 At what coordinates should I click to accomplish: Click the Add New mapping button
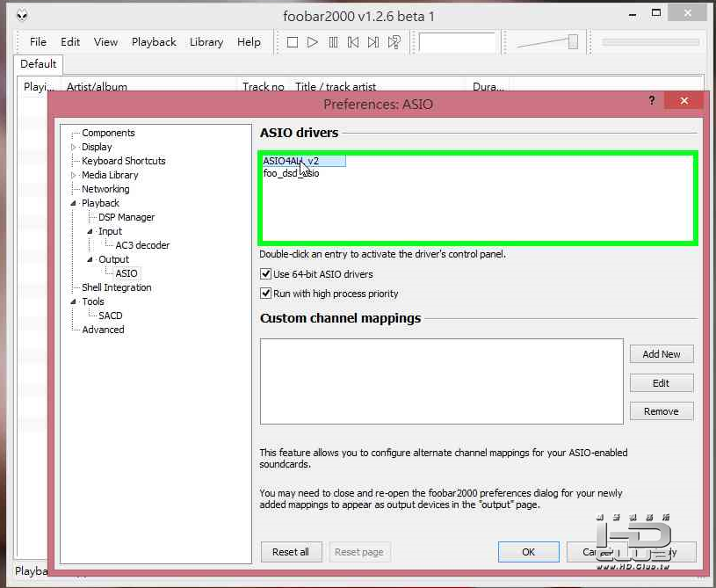click(662, 354)
